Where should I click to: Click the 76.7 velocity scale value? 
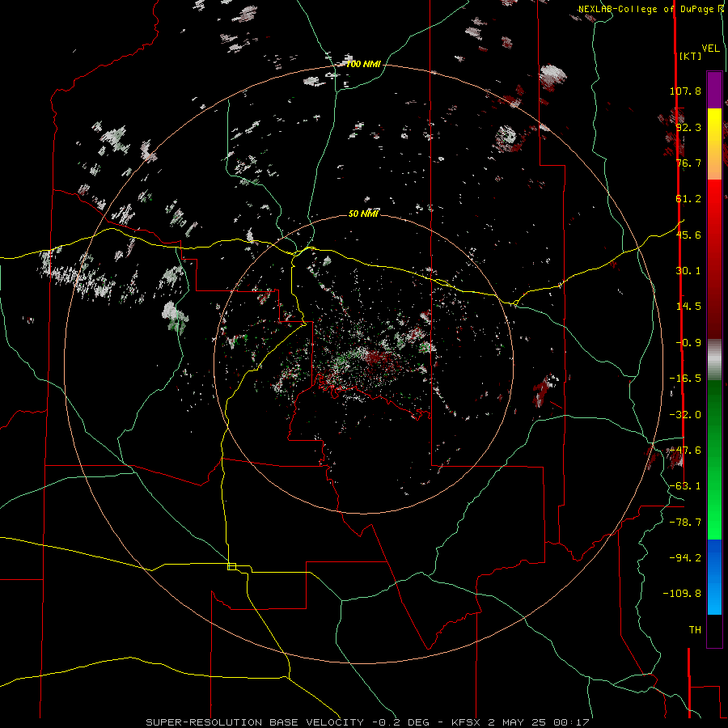click(688, 163)
